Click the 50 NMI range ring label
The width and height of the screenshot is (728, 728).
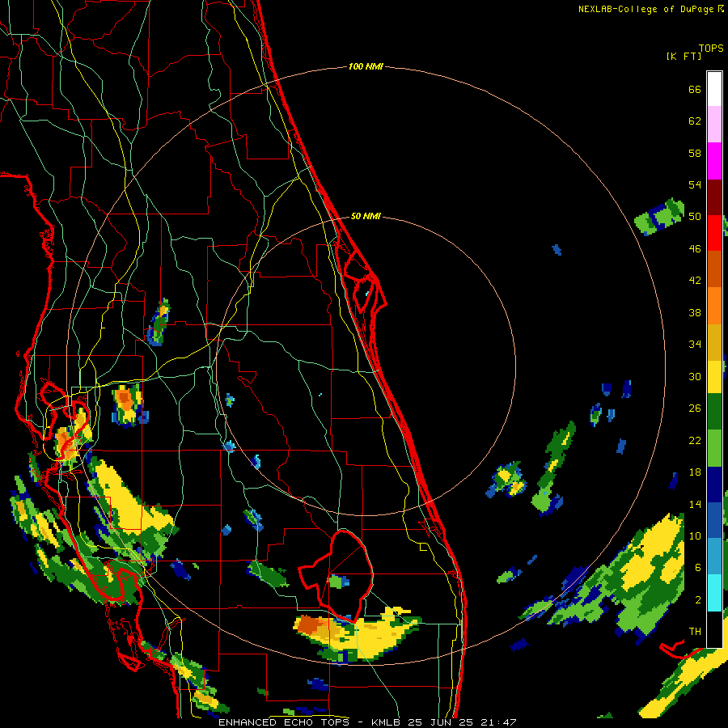366,216
